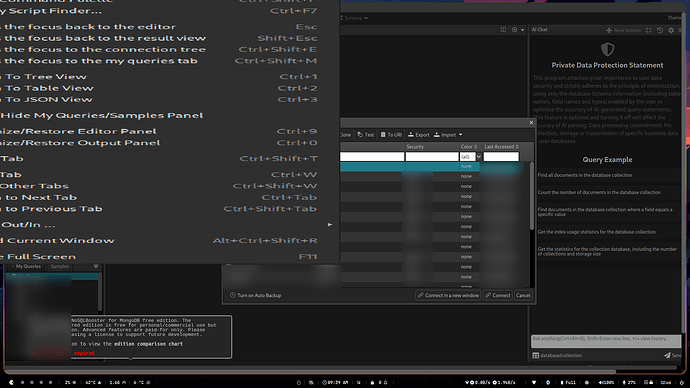Click the Theme option in top bar
The height and width of the screenshot is (388, 690).
click(x=674, y=18)
